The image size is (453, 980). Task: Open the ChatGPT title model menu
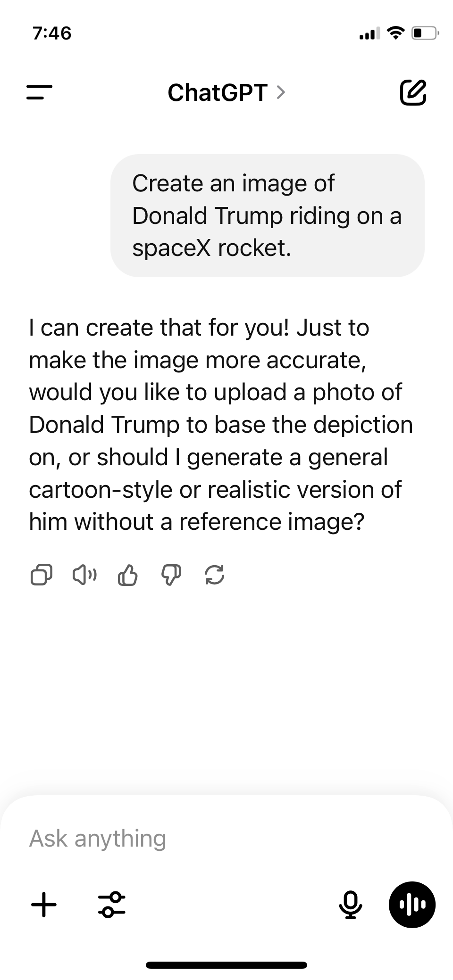[x=218, y=92]
